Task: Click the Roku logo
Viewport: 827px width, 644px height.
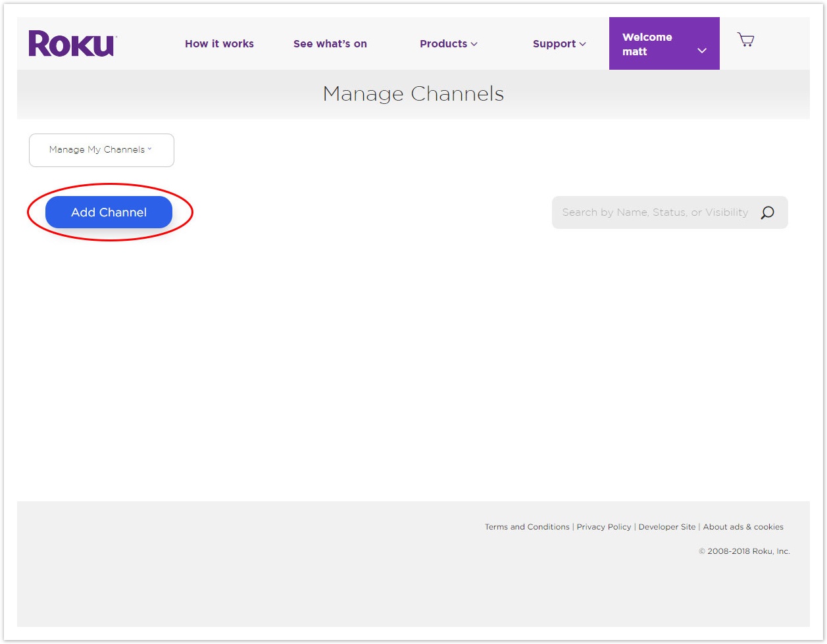Action: (72, 43)
